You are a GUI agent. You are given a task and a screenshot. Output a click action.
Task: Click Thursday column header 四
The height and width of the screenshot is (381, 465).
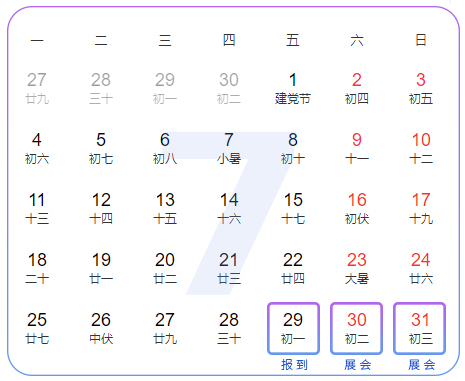[x=229, y=40]
